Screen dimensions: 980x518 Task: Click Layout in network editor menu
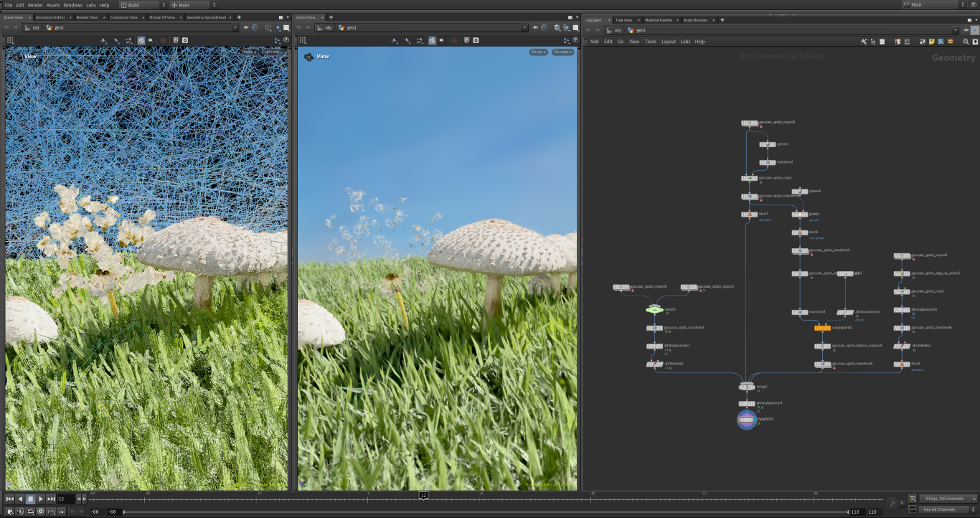coord(669,42)
